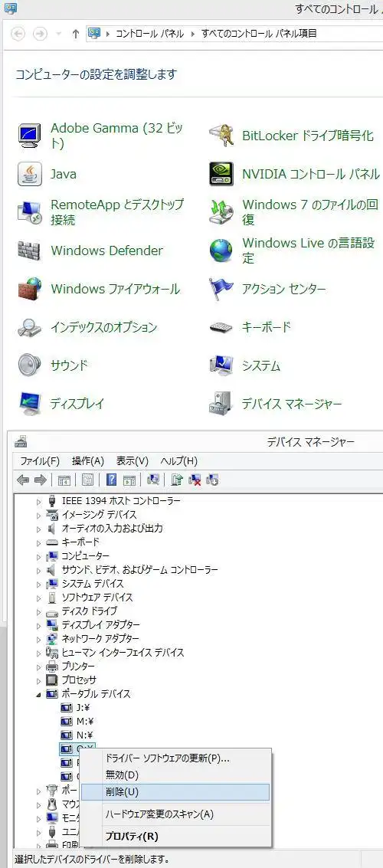The height and width of the screenshot is (868, 383).
Task: Click the ディスプレイ monitor icon
Action: click(30, 404)
